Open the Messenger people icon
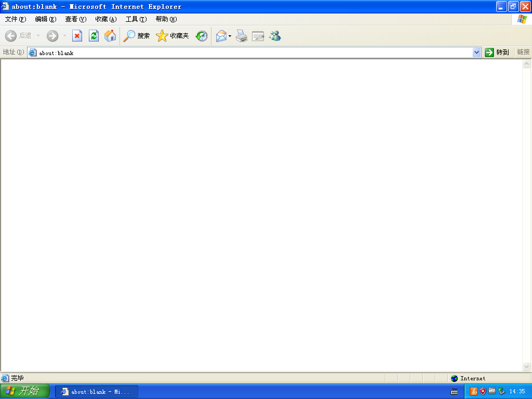Screen dimensions: 532x399 (275, 36)
